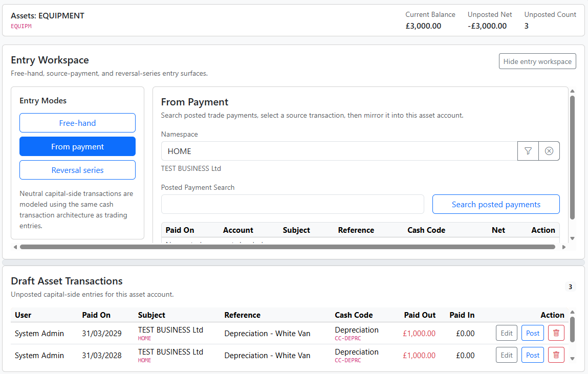Edit the 31/03/2029 draft transaction
Image resolution: width=588 pixels, height=374 pixels.
coord(506,333)
